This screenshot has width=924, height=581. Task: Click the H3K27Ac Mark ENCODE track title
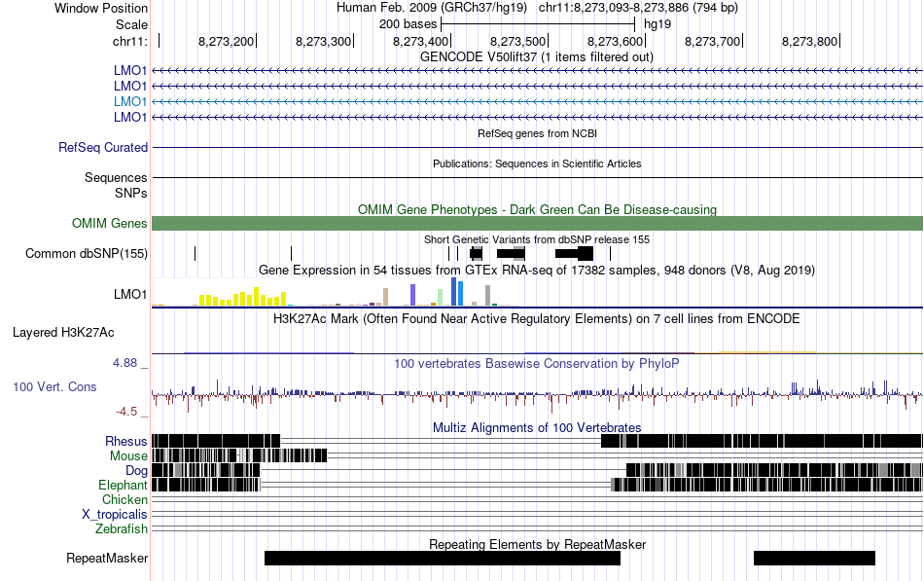click(536, 319)
